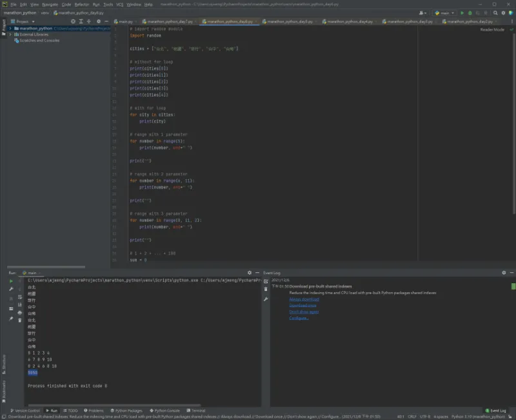The height and width of the screenshot is (420, 516).
Task: Click the Configure... link in the Event Log
Action: pyautogui.click(x=299, y=318)
